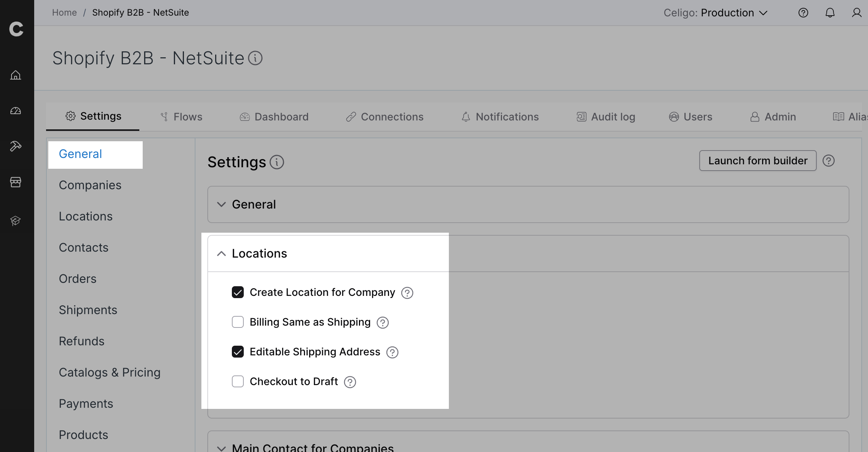Select Products in settings side menu

[x=84, y=435]
